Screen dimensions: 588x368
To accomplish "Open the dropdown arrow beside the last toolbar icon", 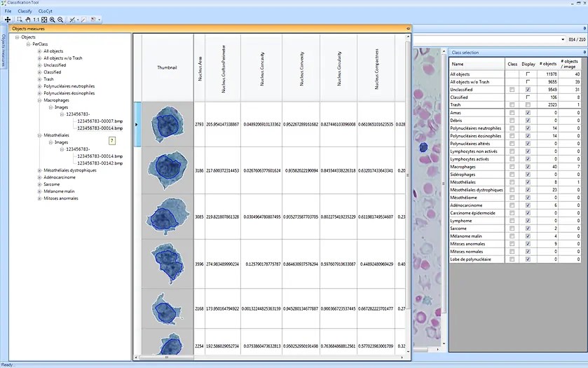I will point(99,20).
